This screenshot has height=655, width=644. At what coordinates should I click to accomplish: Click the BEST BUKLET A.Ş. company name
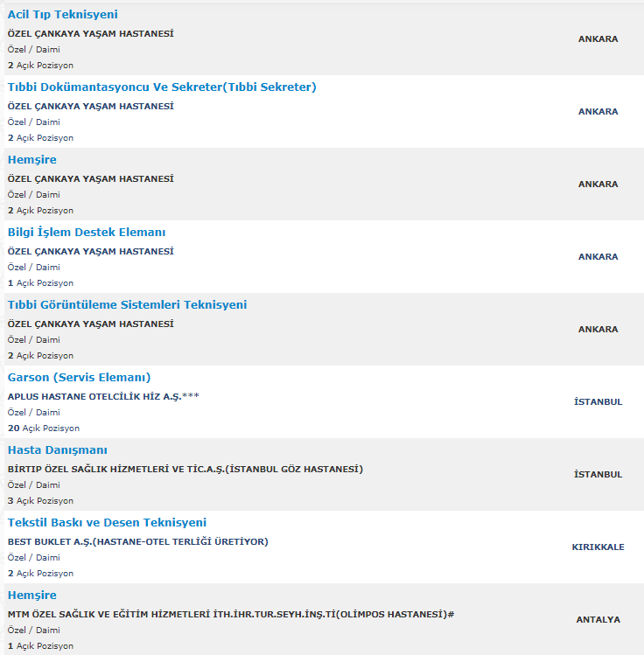tap(137, 542)
